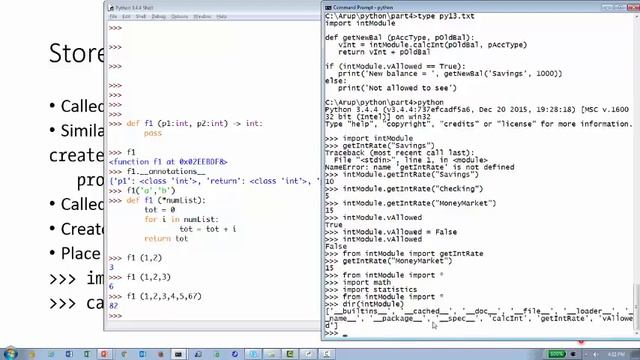This screenshot has height=360, width=640.
Task: Click the last >>> prompt in Command Prompt
Action: point(331,333)
